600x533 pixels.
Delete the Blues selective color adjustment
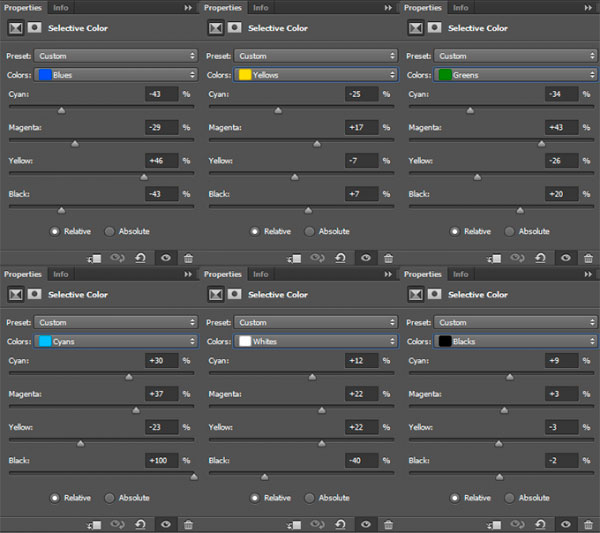188,258
